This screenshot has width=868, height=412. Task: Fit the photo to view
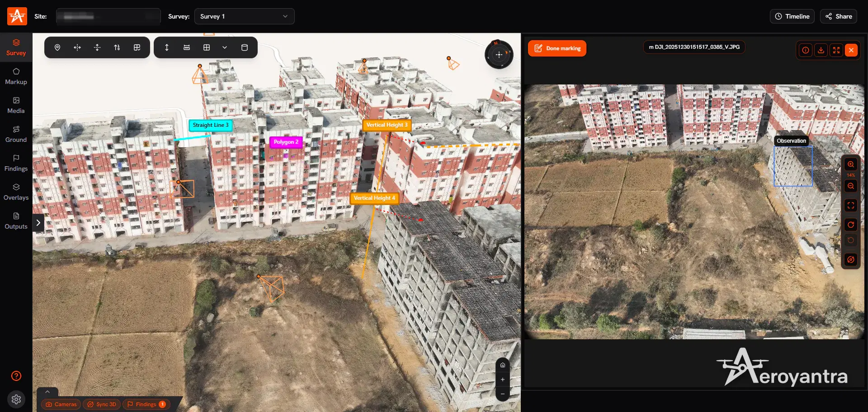click(851, 206)
